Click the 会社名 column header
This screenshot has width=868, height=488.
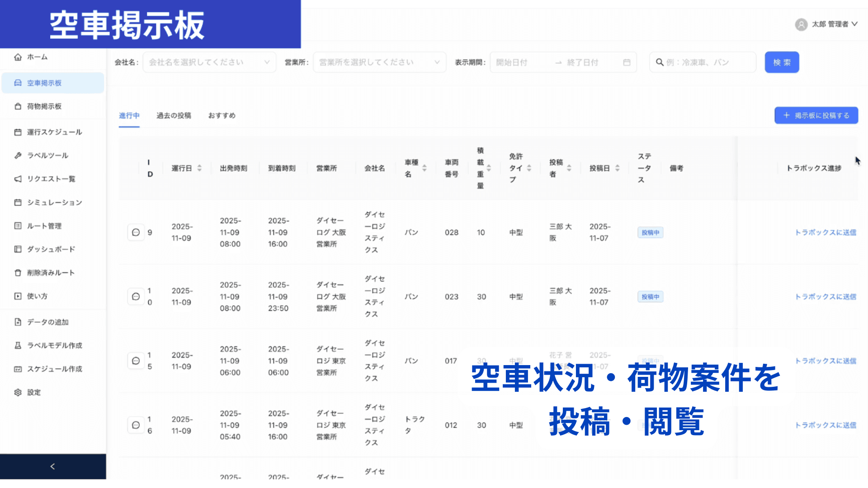coord(375,168)
